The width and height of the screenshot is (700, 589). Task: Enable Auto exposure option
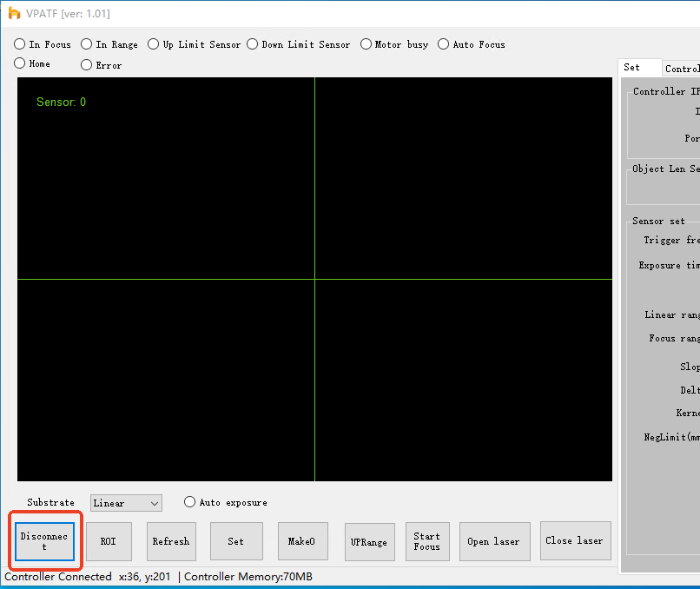pyautogui.click(x=190, y=502)
